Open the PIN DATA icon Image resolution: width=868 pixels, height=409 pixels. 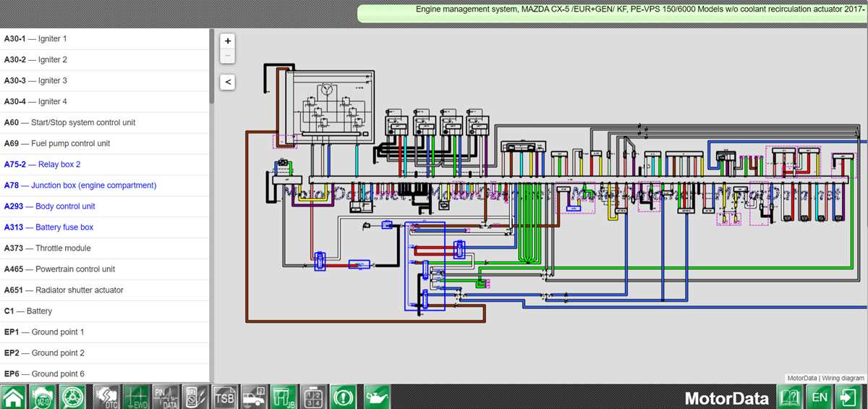tap(166, 397)
